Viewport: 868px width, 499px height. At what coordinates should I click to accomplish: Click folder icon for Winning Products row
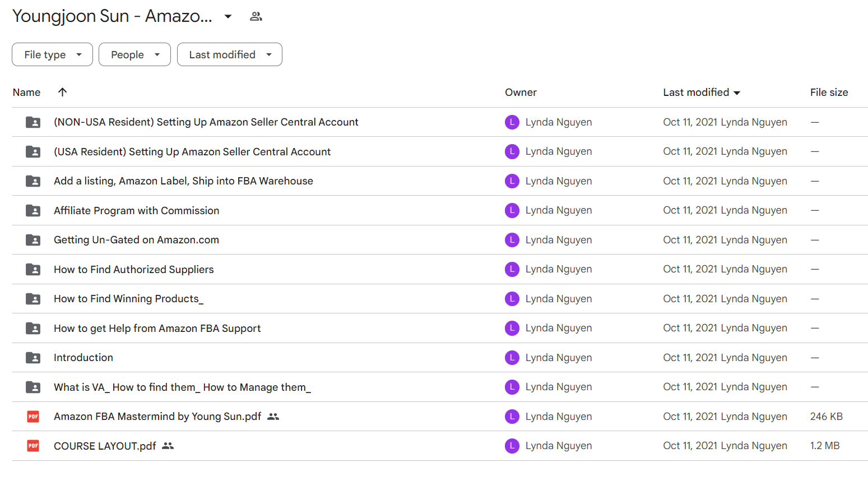pos(33,299)
